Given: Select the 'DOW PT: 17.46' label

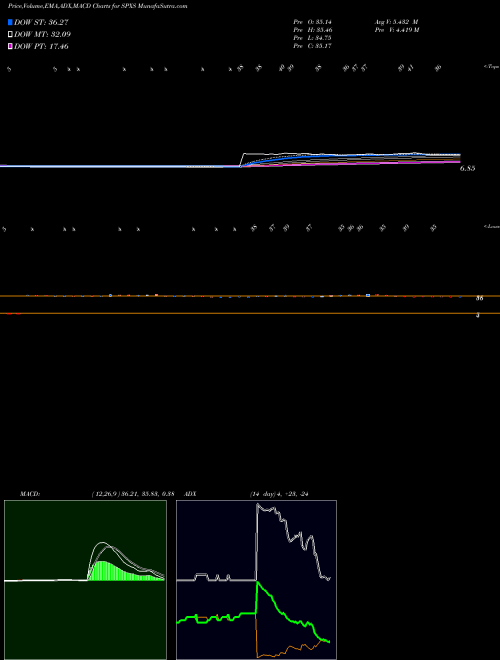Looking at the screenshot, I should point(41,47).
